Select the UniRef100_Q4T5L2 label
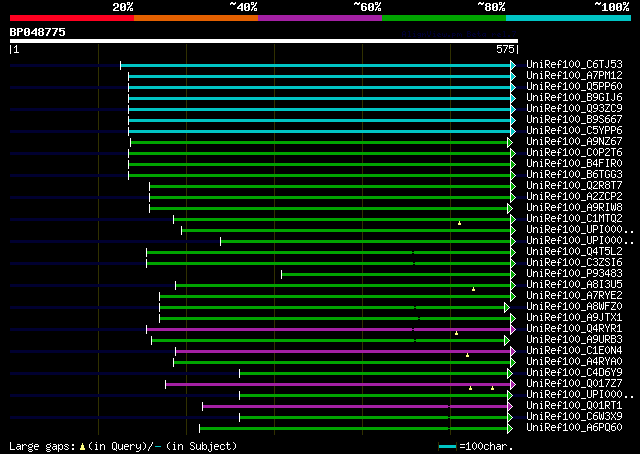The width and height of the screenshot is (640, 454). click(x=574, y=251)
